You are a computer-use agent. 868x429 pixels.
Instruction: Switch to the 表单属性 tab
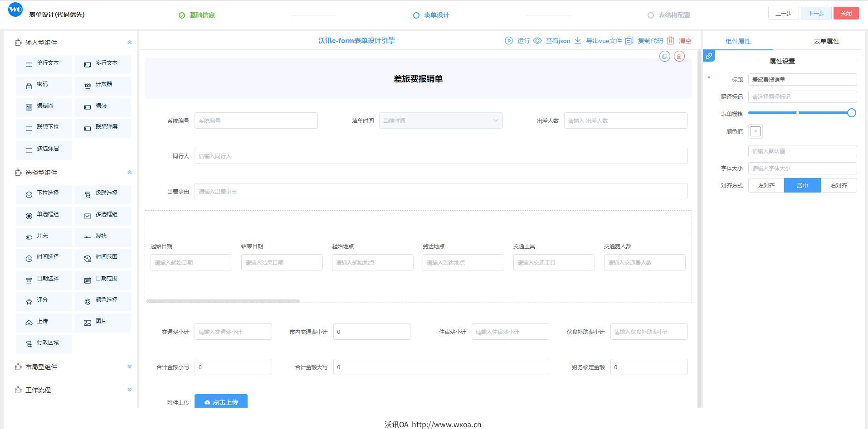coord(826,41)
